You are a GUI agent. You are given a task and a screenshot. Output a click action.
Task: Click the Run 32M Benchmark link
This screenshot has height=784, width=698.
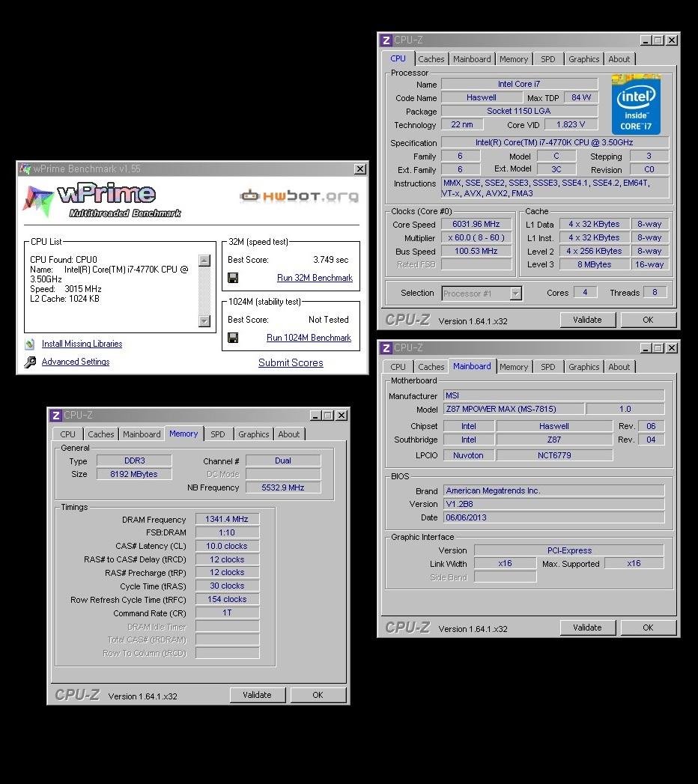[x=315, y=278]
